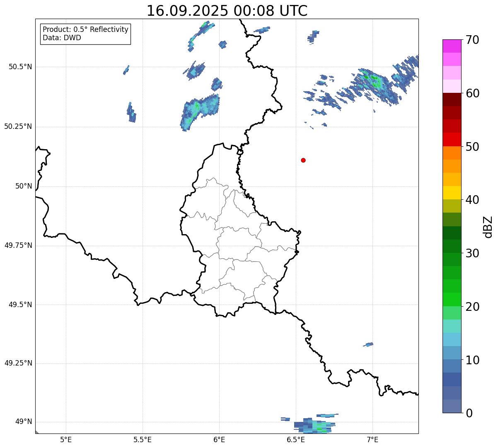498x448 pixels.
Task: Pick the dark maroon swatch just below 60
Action: pyautogui.click(x=452, y=99)
